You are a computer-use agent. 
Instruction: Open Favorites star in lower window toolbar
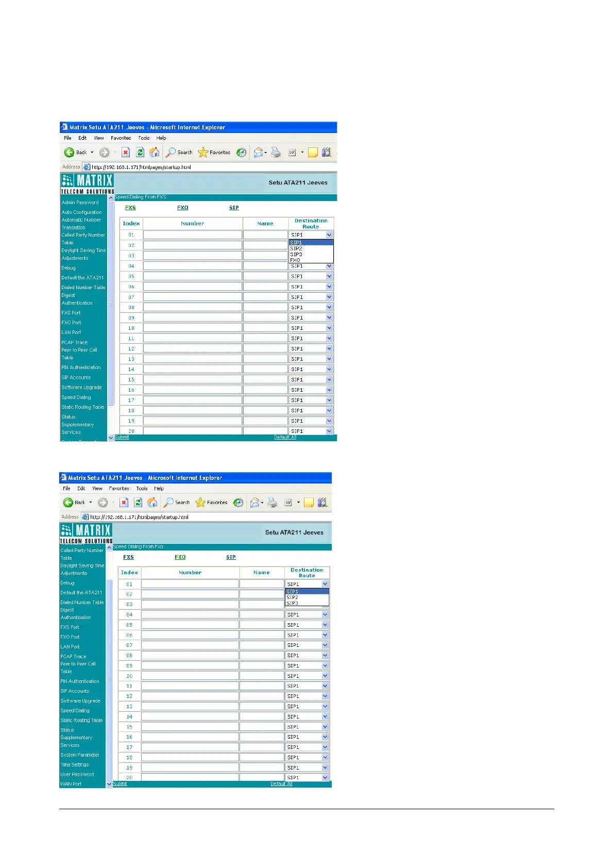(211, 503)
